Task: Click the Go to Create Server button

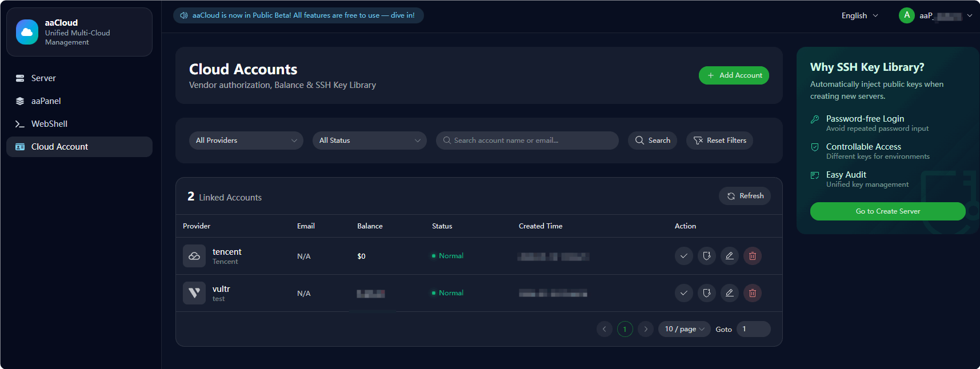Action: tap(887, 211)
